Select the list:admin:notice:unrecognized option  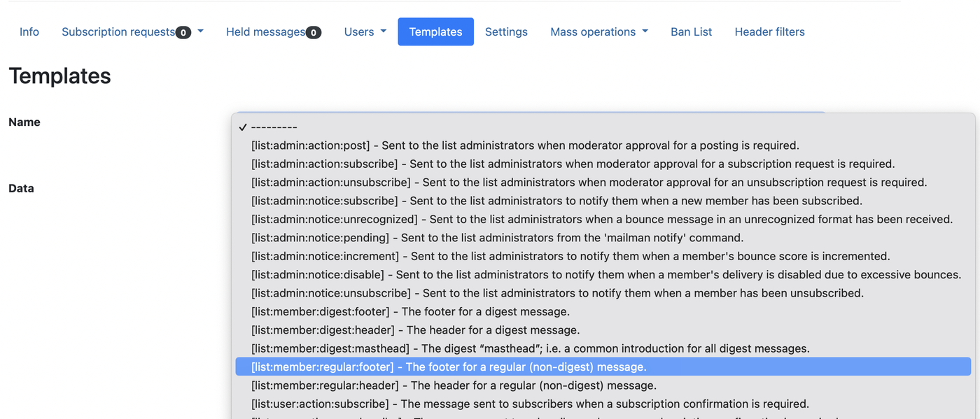click(x=601, y=219)
